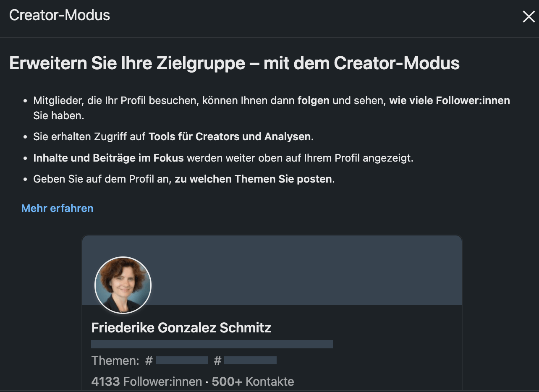
Task: Click Tools für Creators und Analysen text
Action: (x=230, y=137)
